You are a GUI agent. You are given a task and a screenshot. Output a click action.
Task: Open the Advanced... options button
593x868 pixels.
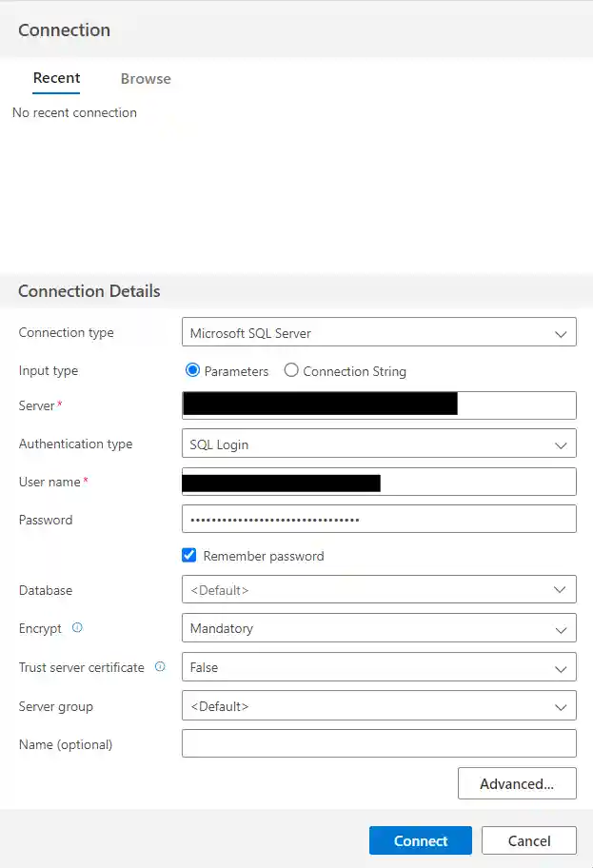click(x=517, y=784)
